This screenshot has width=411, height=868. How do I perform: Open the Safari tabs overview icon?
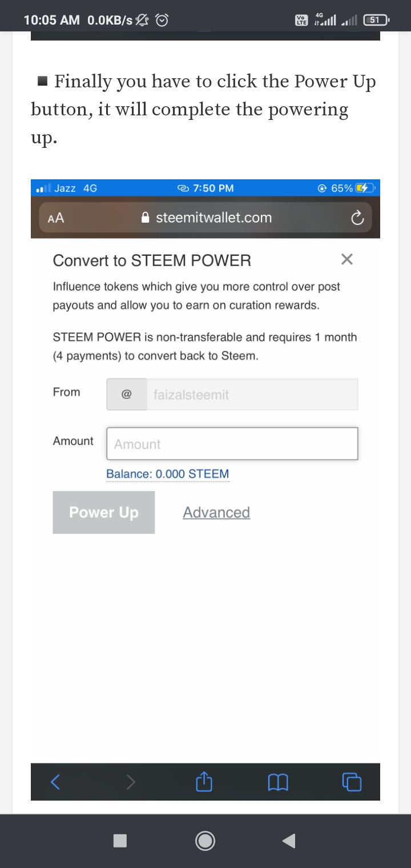(x=352, y=782)
